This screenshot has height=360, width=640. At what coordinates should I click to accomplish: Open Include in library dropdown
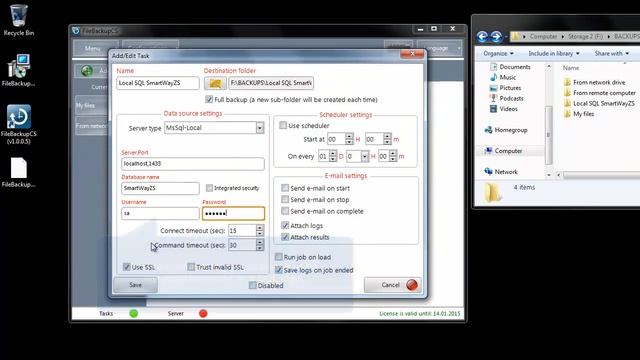554,53
